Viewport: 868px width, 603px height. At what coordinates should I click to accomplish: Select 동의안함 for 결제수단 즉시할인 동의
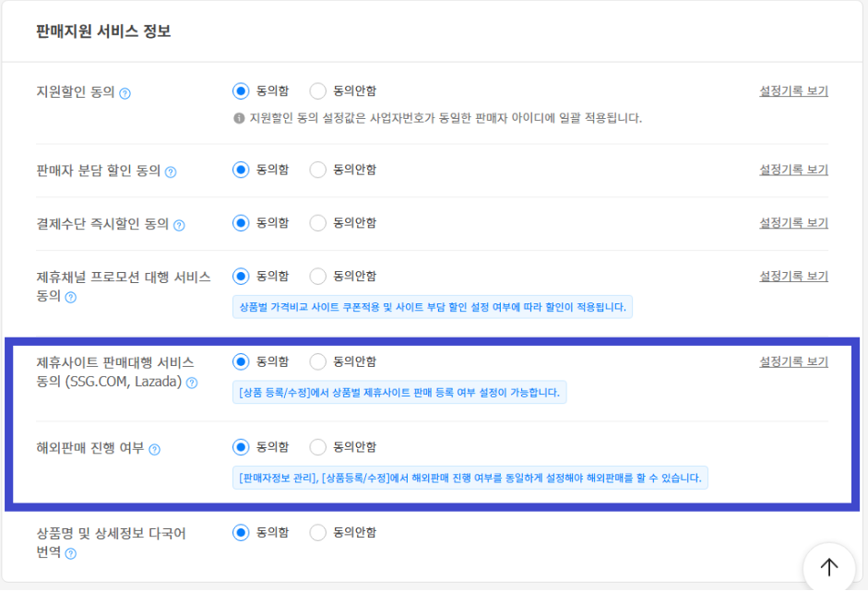(x=317, y=223)
